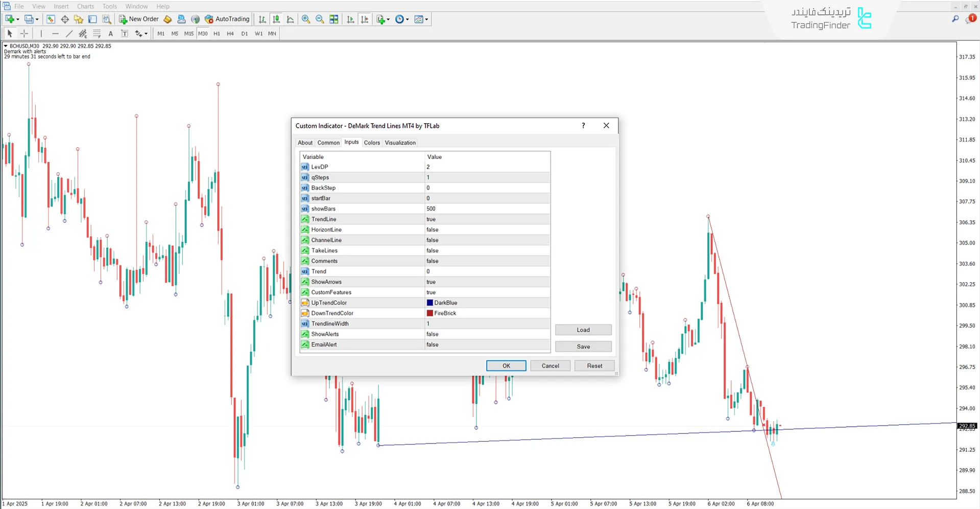Click the Zoom In chart icon
Screen dimensions: 980x509
[x=306, y=19]
